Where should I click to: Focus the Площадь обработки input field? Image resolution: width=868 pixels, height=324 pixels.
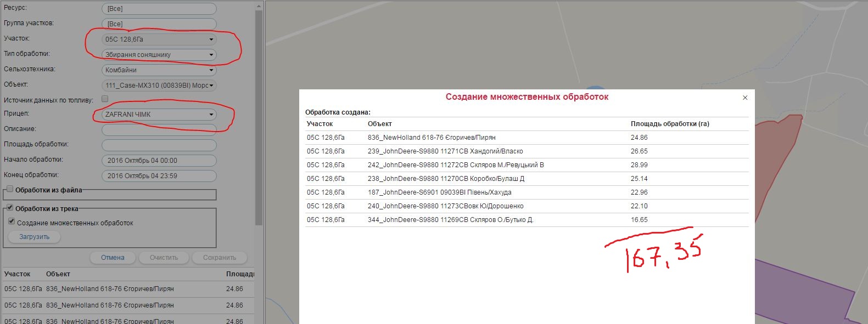click(159, 145)
